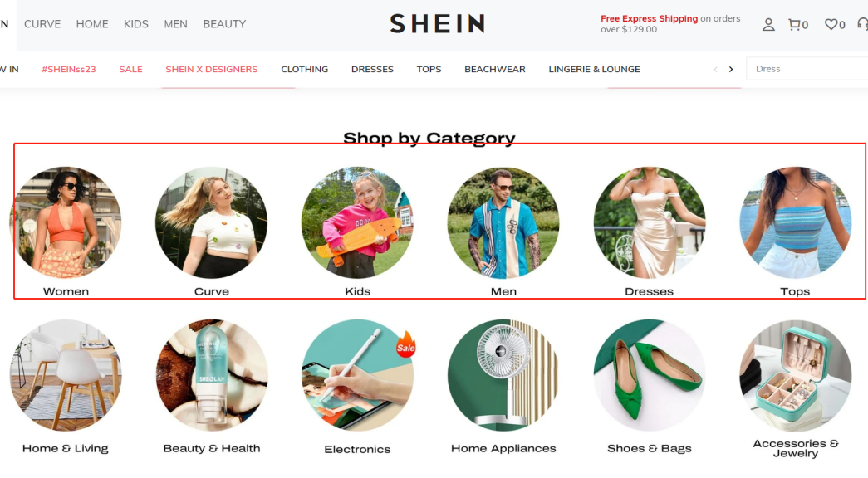This screenshot has width=868, height=478.
Task: Select the KIDS tab in header
Action: coord(136,24)
